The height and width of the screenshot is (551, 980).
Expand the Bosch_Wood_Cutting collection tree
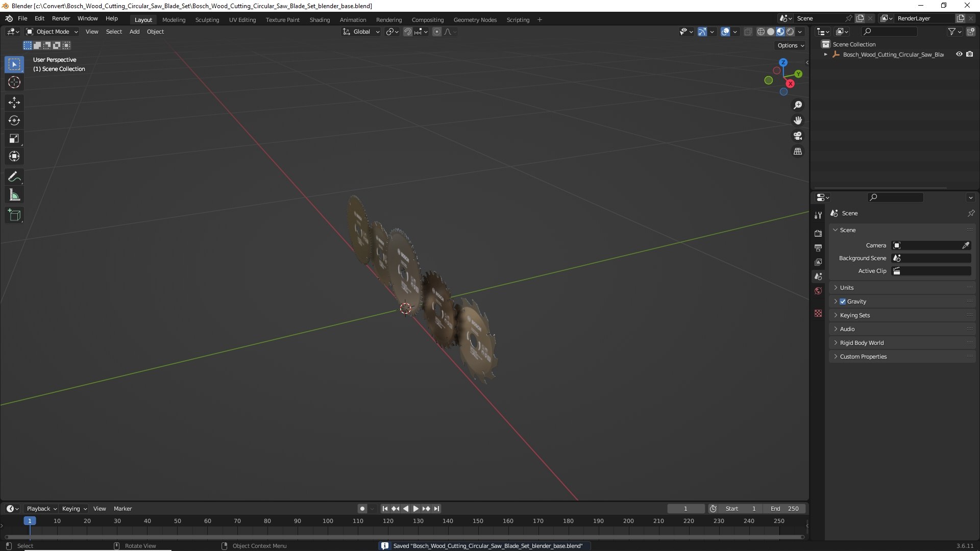tap(826, 54)
